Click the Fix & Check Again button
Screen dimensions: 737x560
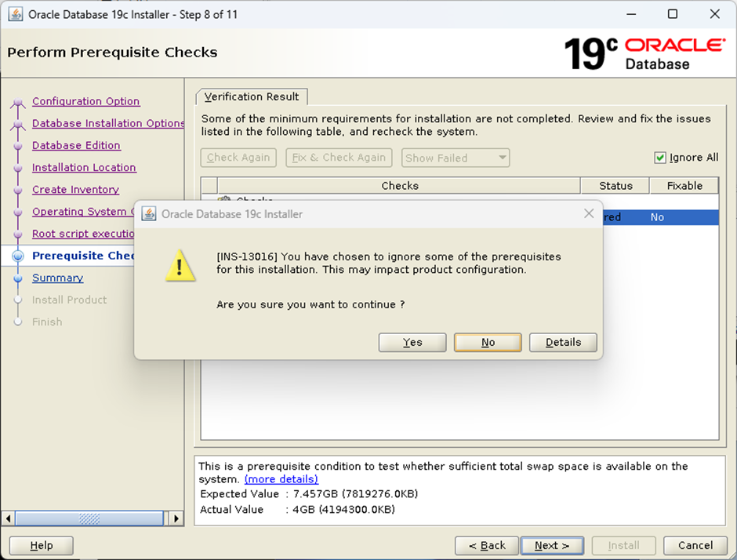point(339,158)
